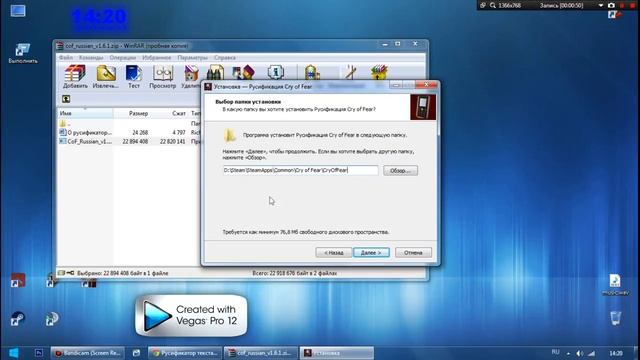Click the < Назад button in installer
The image size is (640, 360).
pyautogui.click(x=333, y=253)
